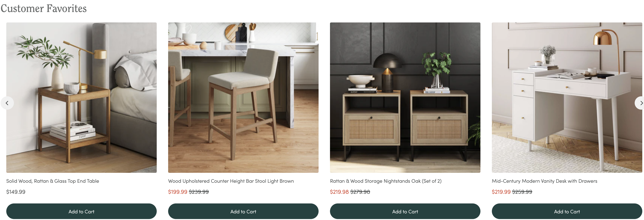Open the End Table product image
Viewport: 644px width, 220px height.
[81, 98]
